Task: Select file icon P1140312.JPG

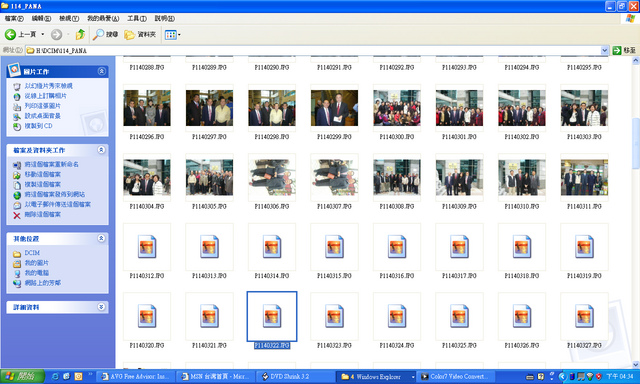Action: point(147,247)
